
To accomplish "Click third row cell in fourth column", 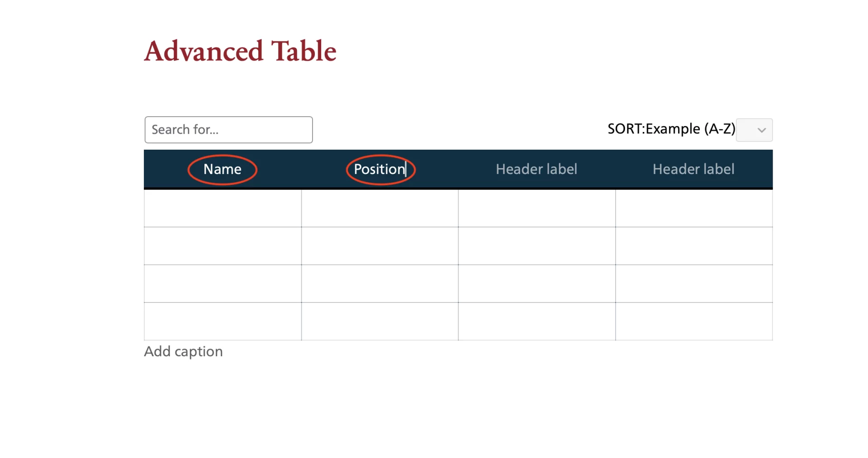I will (x=694, y=283).
